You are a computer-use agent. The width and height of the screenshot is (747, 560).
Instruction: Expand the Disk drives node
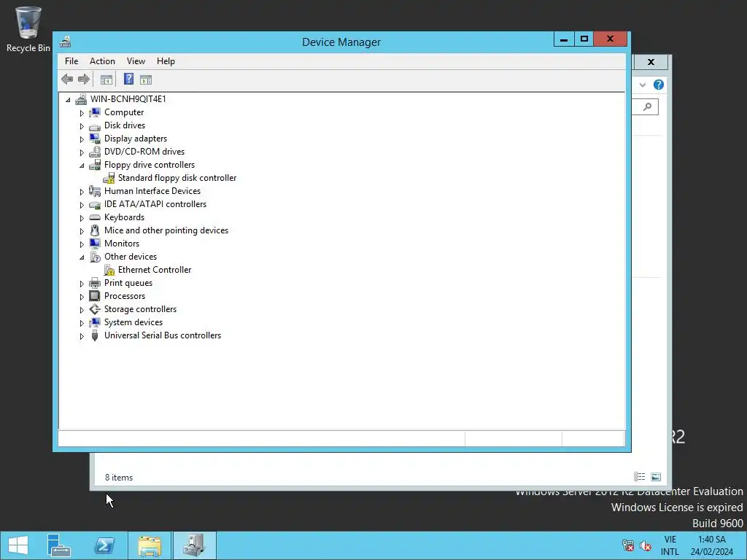coord(82,126)
